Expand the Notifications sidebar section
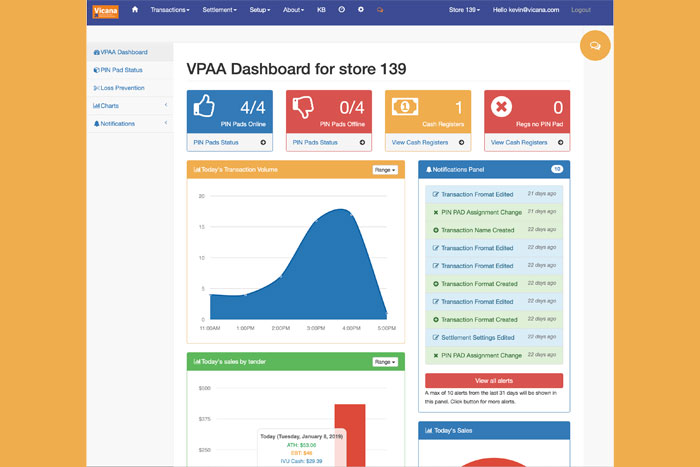Viewport: 700px width, 467px height. tap(130, 124)
